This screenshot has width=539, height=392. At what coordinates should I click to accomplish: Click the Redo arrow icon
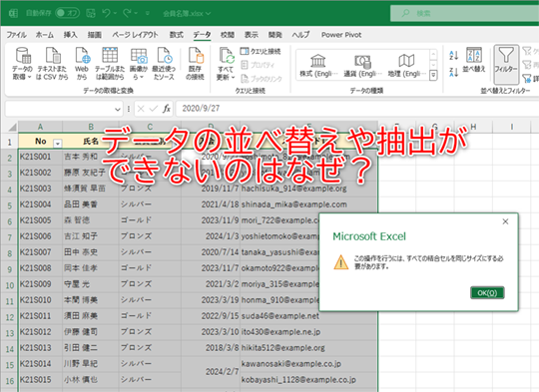click(x=127, y=13)
